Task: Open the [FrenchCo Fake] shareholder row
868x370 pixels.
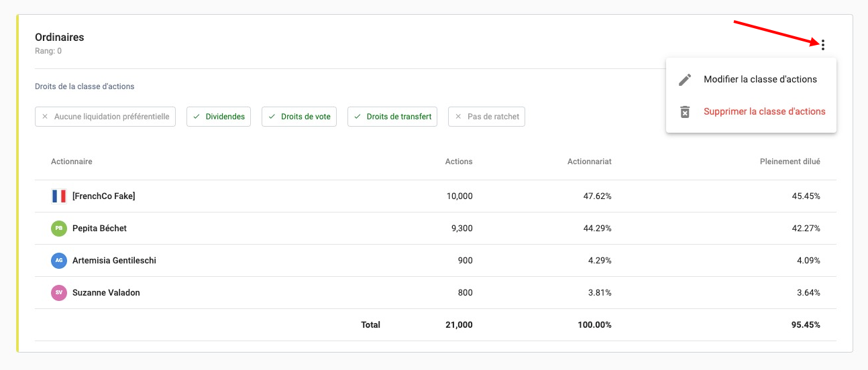Action: coord(104,196)
